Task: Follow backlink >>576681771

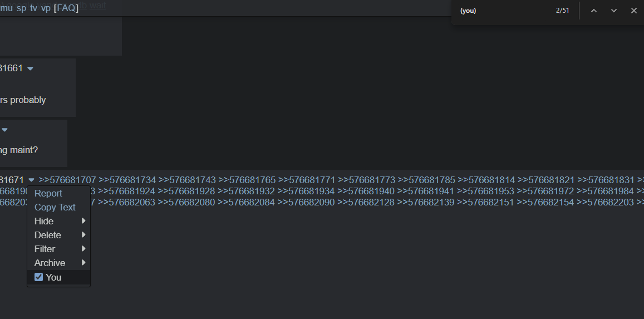Action: (x=307, y=180)
